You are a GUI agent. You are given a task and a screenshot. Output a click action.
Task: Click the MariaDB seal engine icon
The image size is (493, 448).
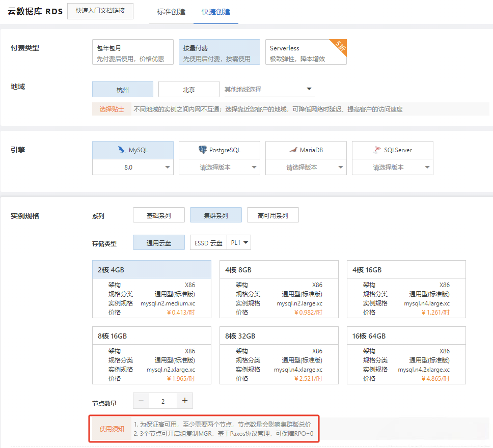coord(293,150)
